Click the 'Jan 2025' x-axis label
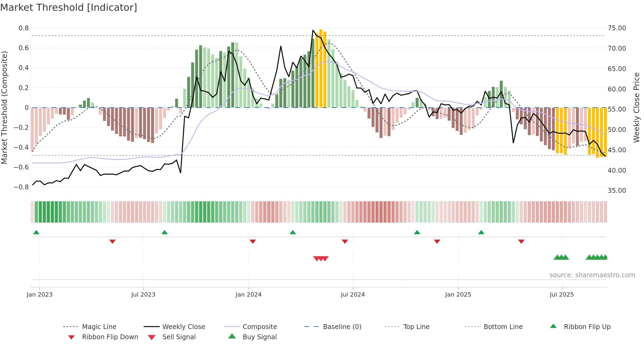644x362 pixels. click(x=458, y=294)
